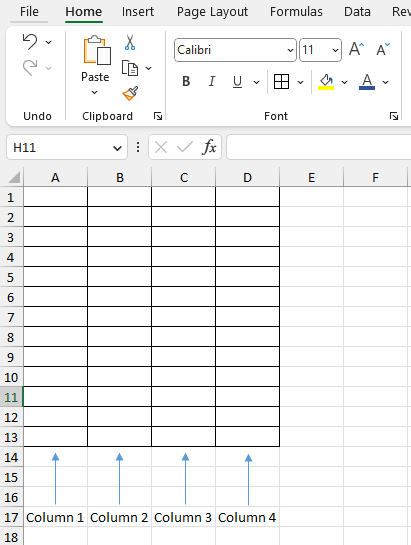Expand the Font Color palette arrow

click(x=385, y=82)
